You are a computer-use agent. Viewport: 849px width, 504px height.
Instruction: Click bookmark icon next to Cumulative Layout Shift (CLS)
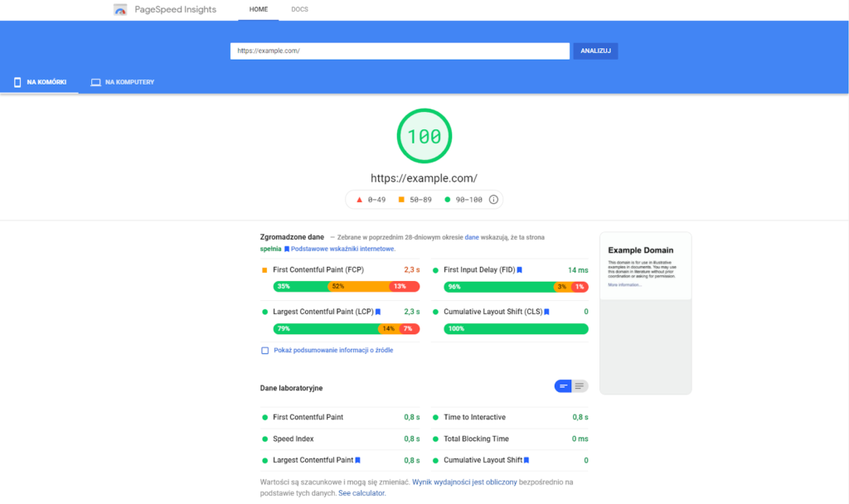point(546,313)
